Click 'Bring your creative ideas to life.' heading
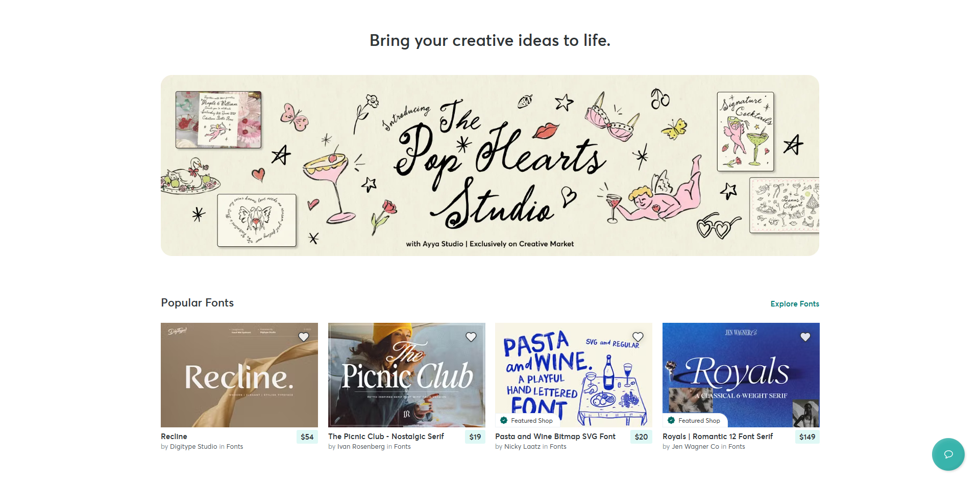 (490, 40)
